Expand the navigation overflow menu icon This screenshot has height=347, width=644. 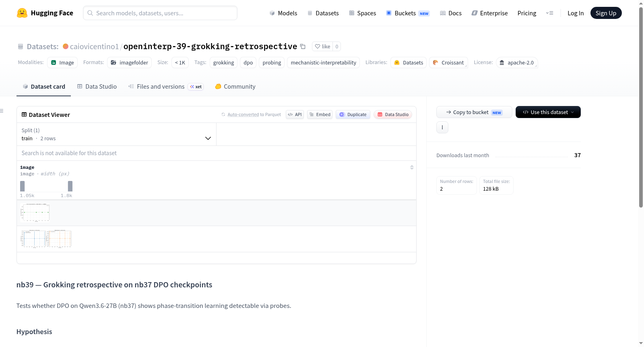[549, 13]
